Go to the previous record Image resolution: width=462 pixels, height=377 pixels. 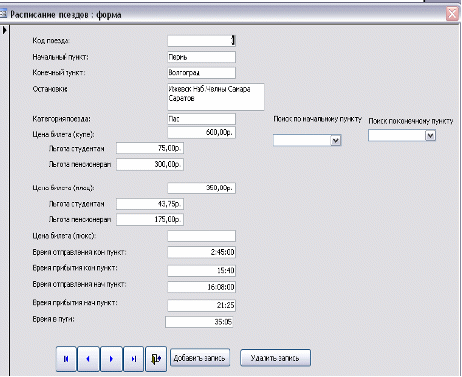click(88, 359)
